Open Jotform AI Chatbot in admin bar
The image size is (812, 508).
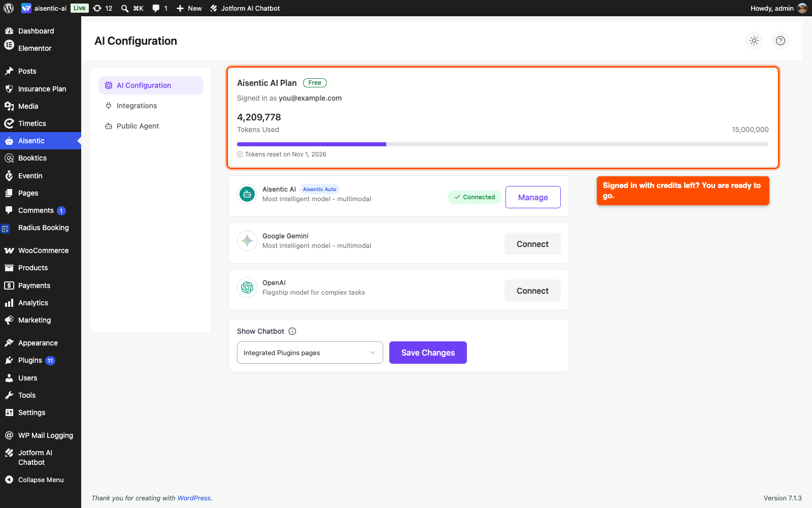(245, 8)
